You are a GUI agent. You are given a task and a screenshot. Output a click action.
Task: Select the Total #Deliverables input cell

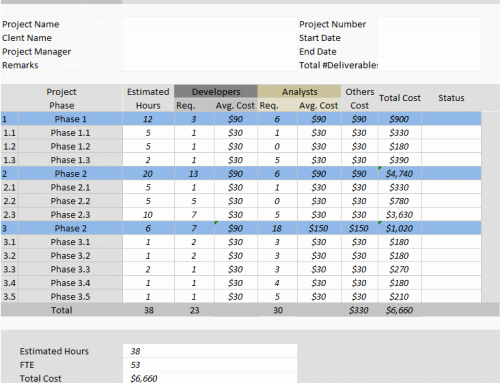coord(429,65)
